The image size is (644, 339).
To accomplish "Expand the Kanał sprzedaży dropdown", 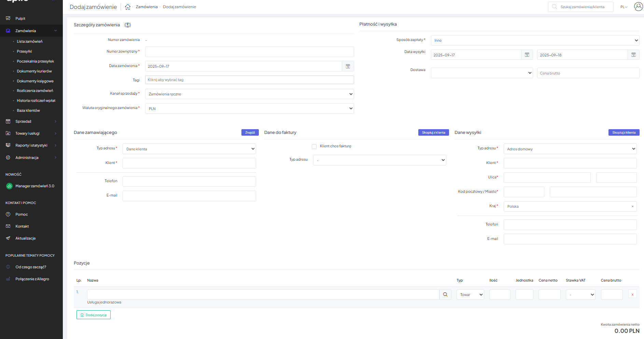I will [x=249, y=94].
